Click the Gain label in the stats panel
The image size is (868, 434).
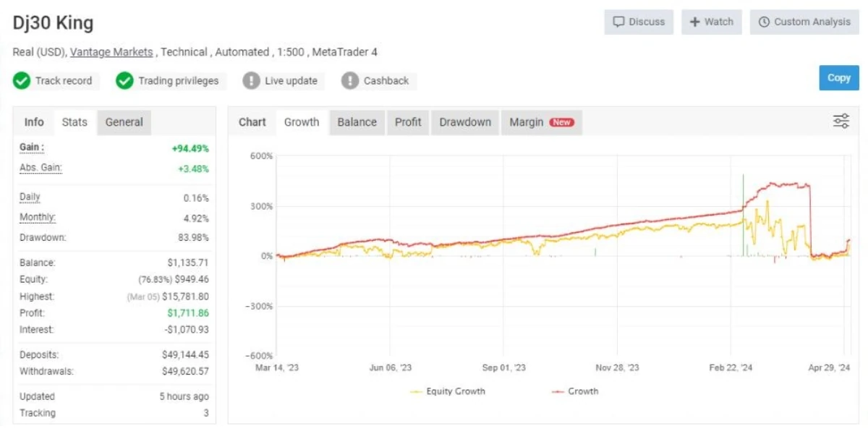pos(32,148)
